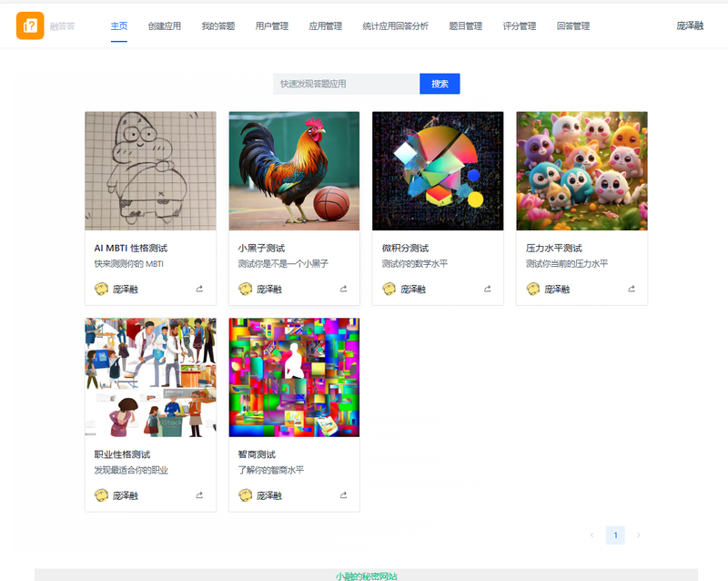The image size is (728, 581).
Task: Click share icon on 智商测试 card
Action: tap(343, 495)
